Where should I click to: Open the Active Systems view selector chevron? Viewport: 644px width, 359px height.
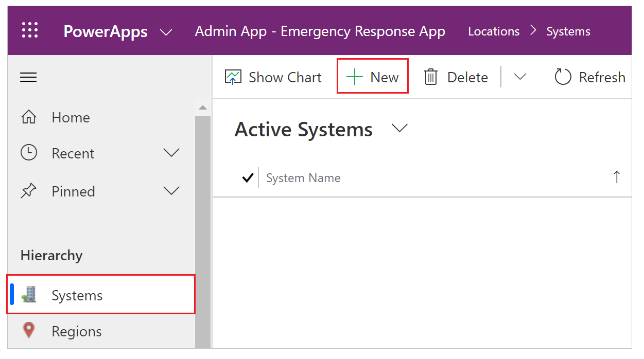[399, 128]
